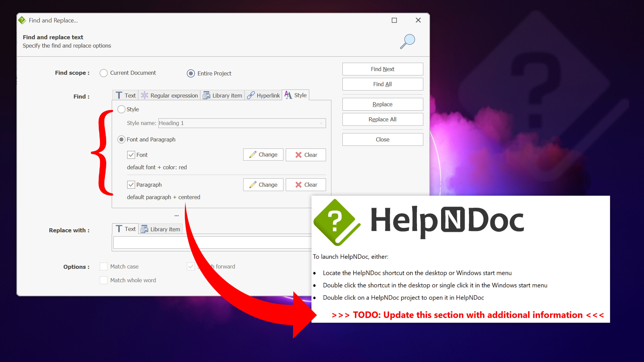Click Replace All to apply replacements
The image size is (644, 362).
(383, 119)
